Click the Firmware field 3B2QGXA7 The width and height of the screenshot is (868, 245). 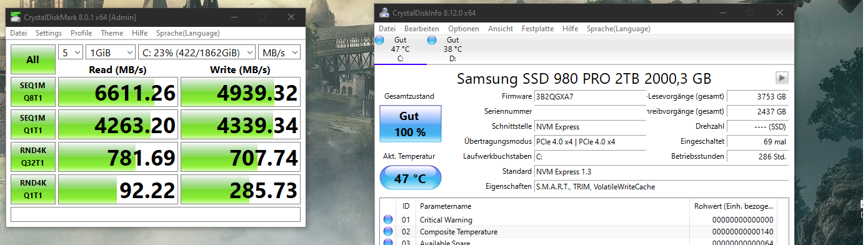[589, 96]
